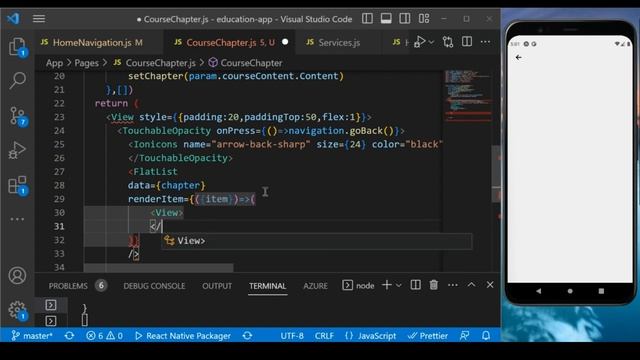
Task: Open the PROBLEMS panel tab
Action: tap(68, 286)
